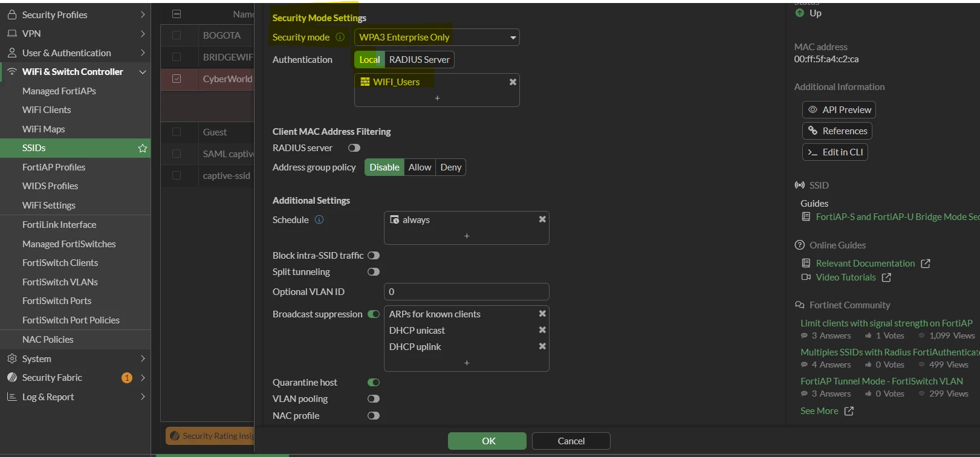Check the captive-ssid row checkbox
The width and height of the screenshot is (980, 457).
(177, 175)
